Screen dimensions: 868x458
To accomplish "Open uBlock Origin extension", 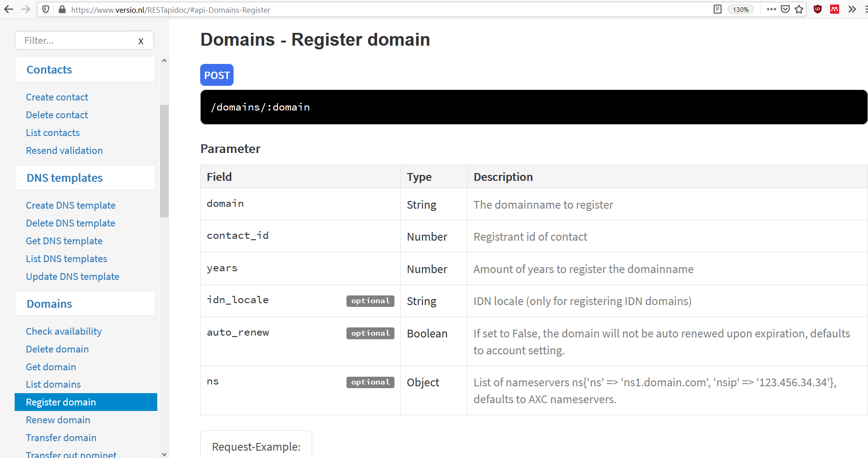I will coord(818,9).
